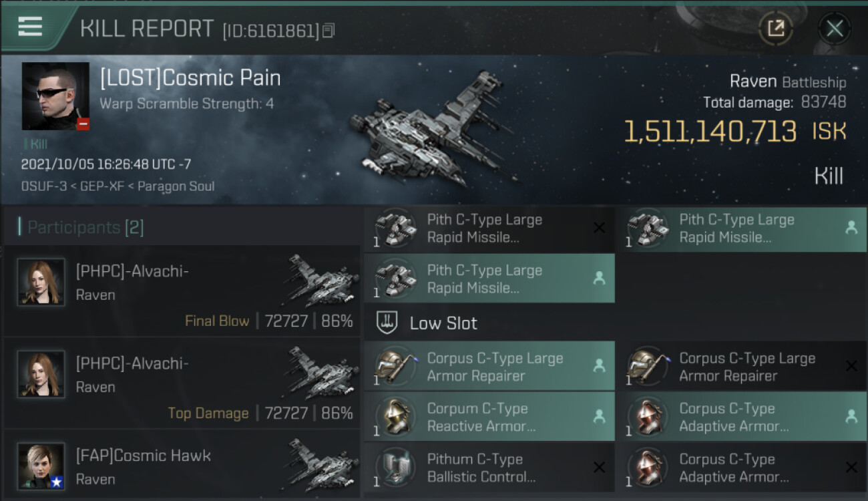
Task: Click the X on the first Pith Rapid Missile item
Action: (x=599, y=228)
